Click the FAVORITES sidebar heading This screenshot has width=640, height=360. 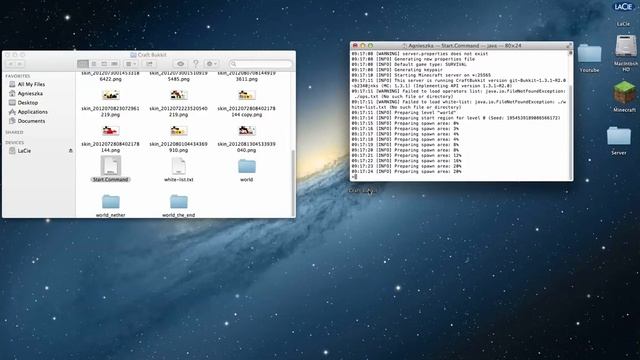pyautogui.click(x=18, y=76)
